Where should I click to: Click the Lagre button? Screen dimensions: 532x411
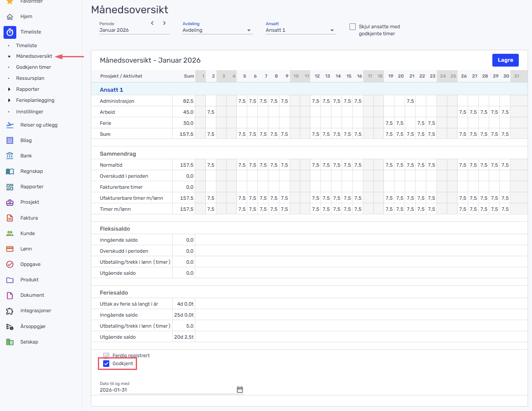coord(505,60)
